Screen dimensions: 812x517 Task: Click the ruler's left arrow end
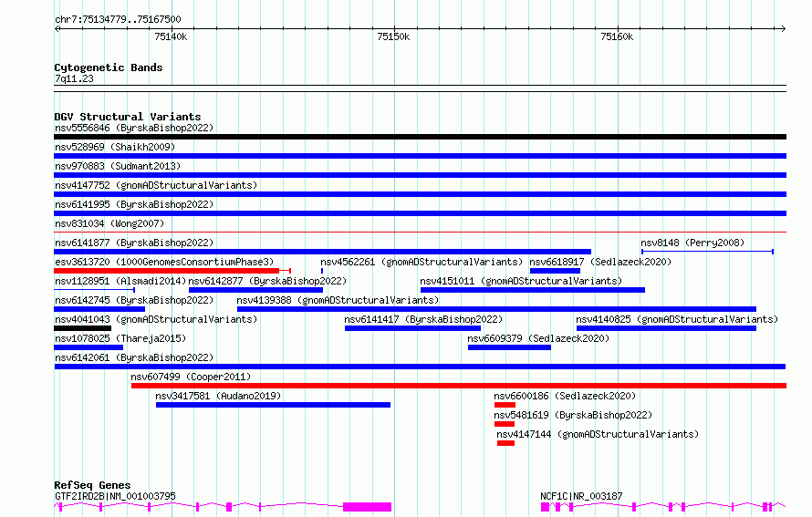pyautogui.click(x=57, y=28)
